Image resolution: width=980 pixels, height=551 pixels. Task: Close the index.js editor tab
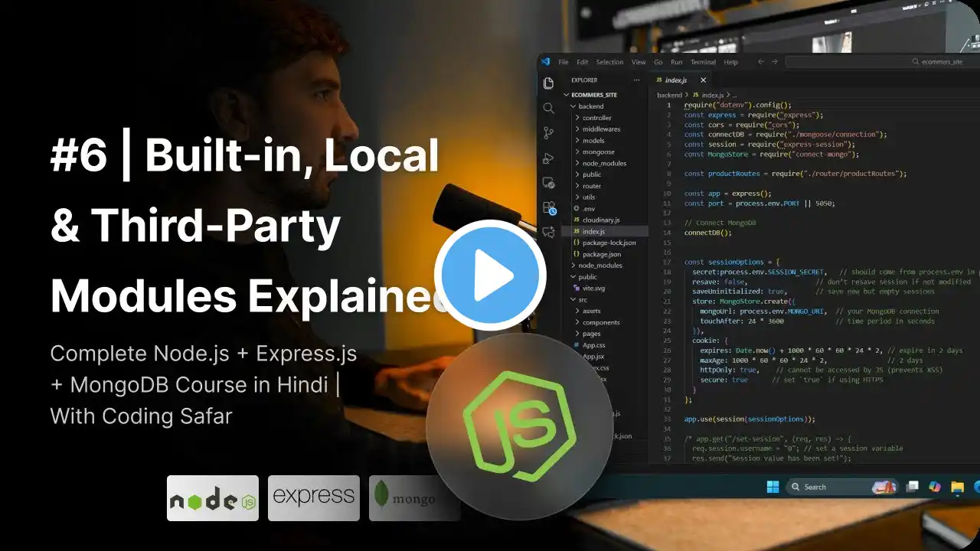point(703,80)
